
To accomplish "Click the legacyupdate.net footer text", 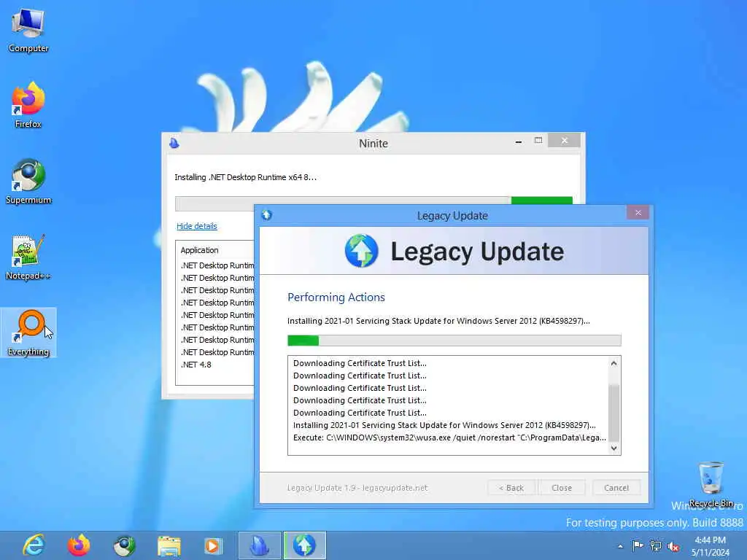I will [x=395, y=488].
